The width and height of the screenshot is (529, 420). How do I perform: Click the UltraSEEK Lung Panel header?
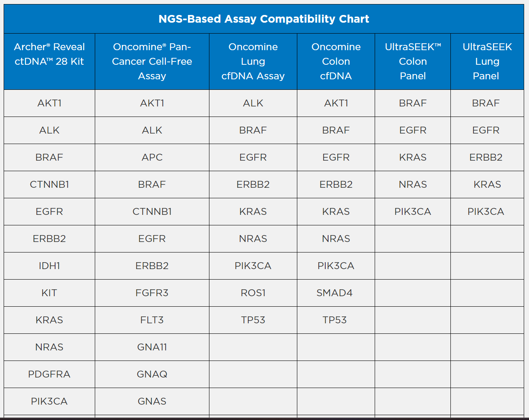coord(487,62)
